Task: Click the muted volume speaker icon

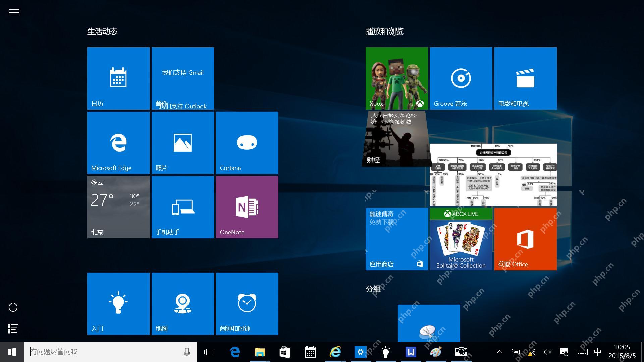Action: [x=548, y=352]
